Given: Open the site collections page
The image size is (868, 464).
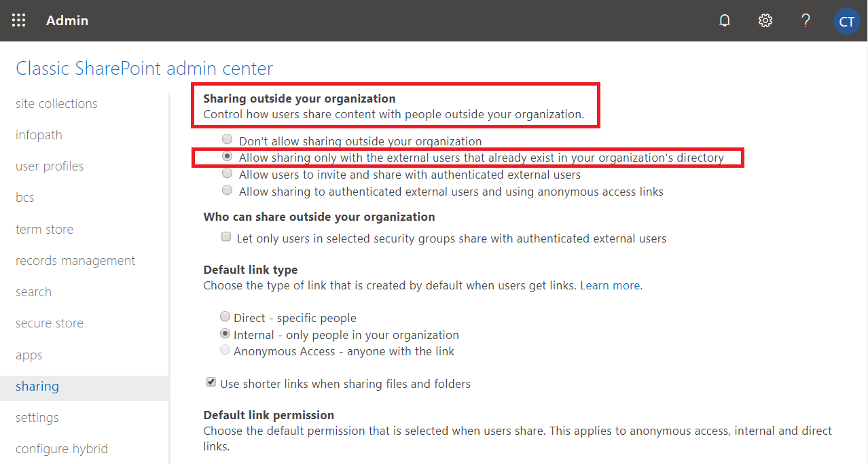Looking at the screenshot, I should (56, 104).
